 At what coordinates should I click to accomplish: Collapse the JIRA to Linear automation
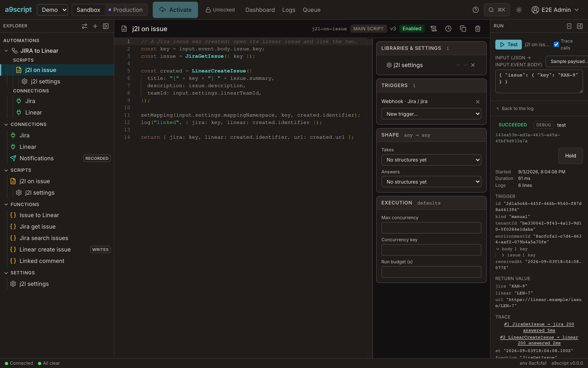coord(6,51)
